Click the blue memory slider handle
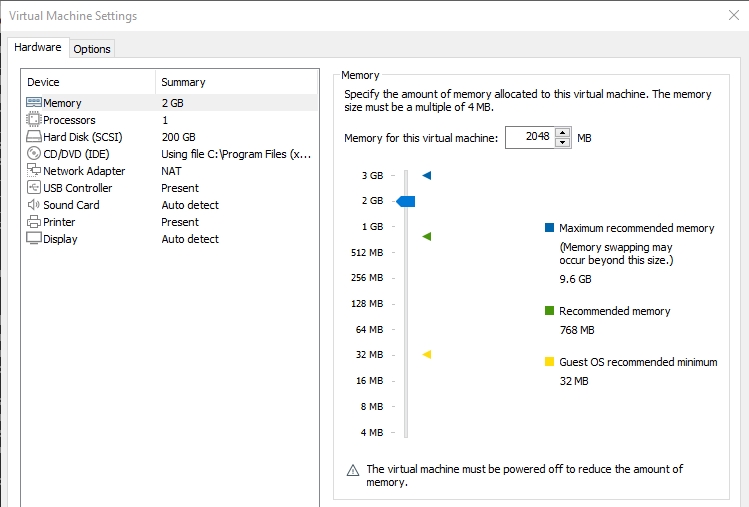This screenshot has height=507, width=749. point(406,201)
